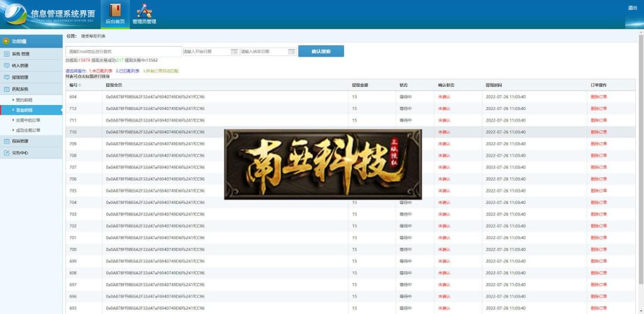This screenshot has width=644, height=314.
Task: Expand 转入管理 in the sidebar
Action: pos(31,65)
